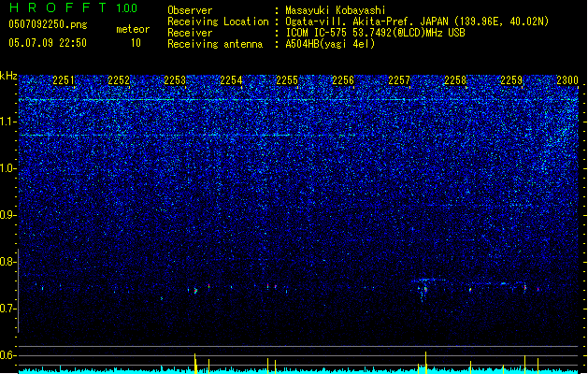
Task: Click the 0.7 kHz axis label
Action: pyautogui.click(x=7, y=309)
